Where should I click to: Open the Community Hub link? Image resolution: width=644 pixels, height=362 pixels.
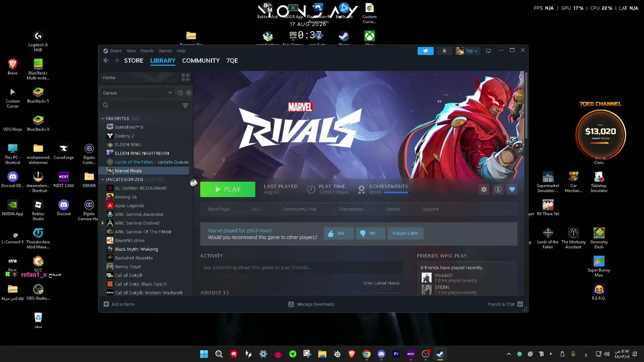tap(299, 209)
